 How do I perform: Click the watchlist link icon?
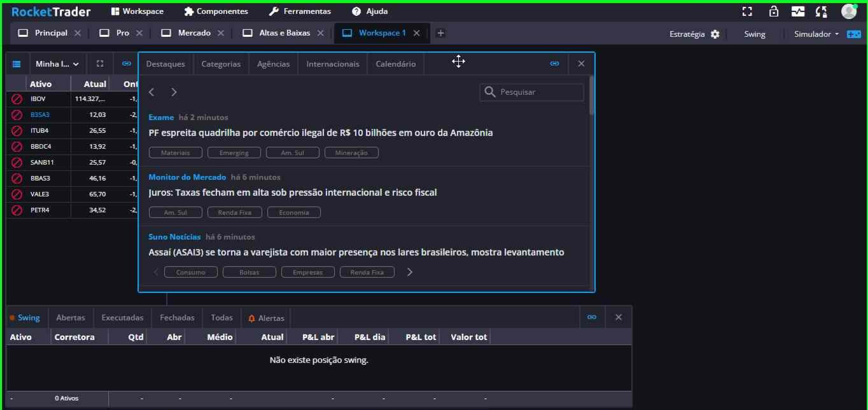(127, 64)
